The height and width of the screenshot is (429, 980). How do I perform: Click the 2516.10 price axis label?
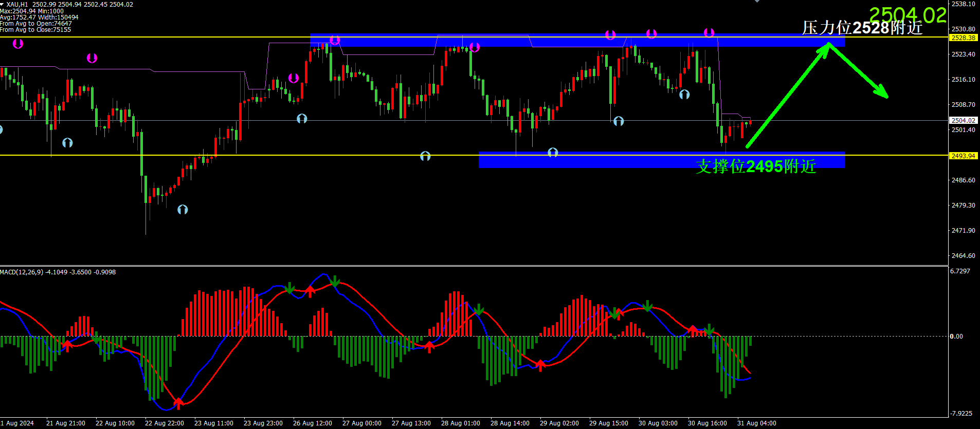(x=963, y=79)
